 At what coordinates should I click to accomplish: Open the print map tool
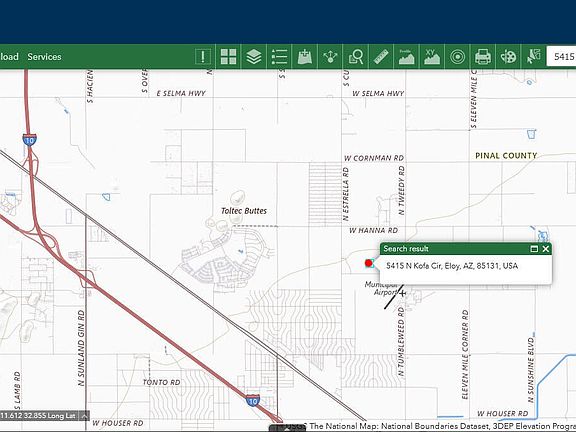[x=483, y=57]
